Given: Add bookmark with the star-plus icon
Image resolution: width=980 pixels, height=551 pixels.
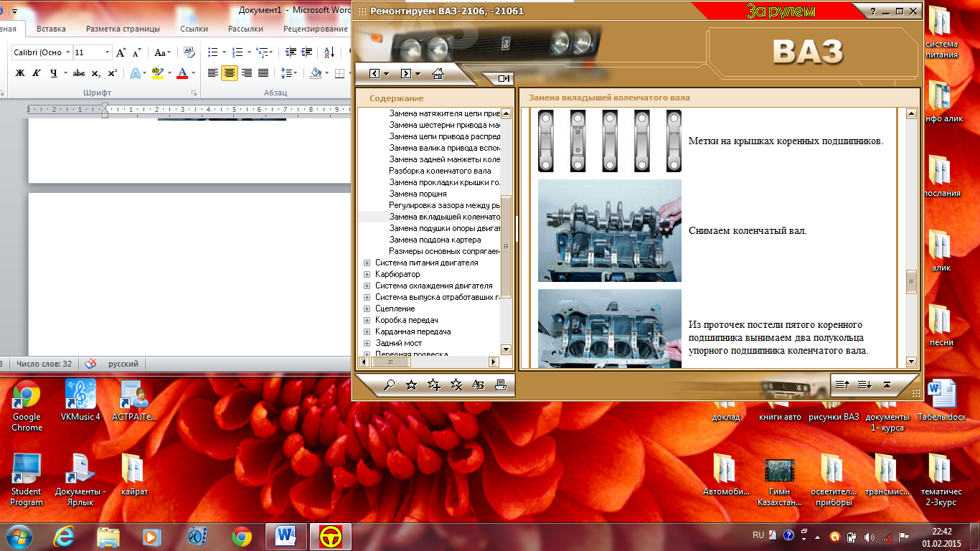Looking at the screenshot, I should pyautogui.click(x=434, y=385).
